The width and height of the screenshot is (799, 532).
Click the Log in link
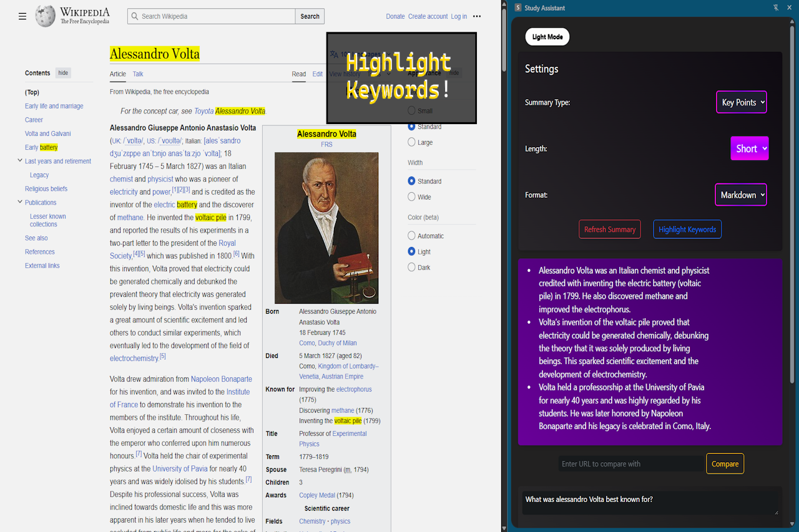(459, 16)
